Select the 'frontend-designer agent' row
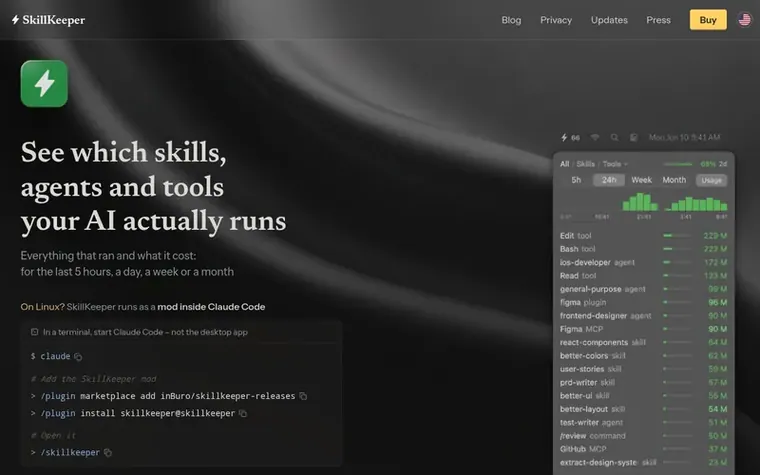The width and height of the screenshot is (760, 475). (643, 316)
